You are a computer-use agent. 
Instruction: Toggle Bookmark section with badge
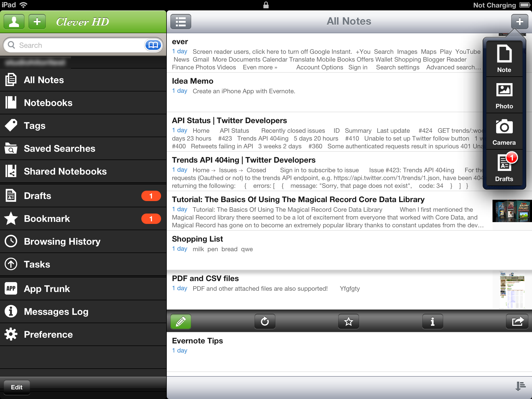(x=83, y=218)
